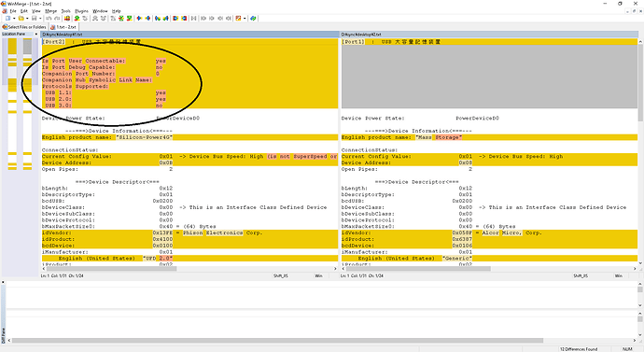Expand the Save dropdown arrow
The width and height of the screenshot is (644, 352).
[x=40, y=18]
